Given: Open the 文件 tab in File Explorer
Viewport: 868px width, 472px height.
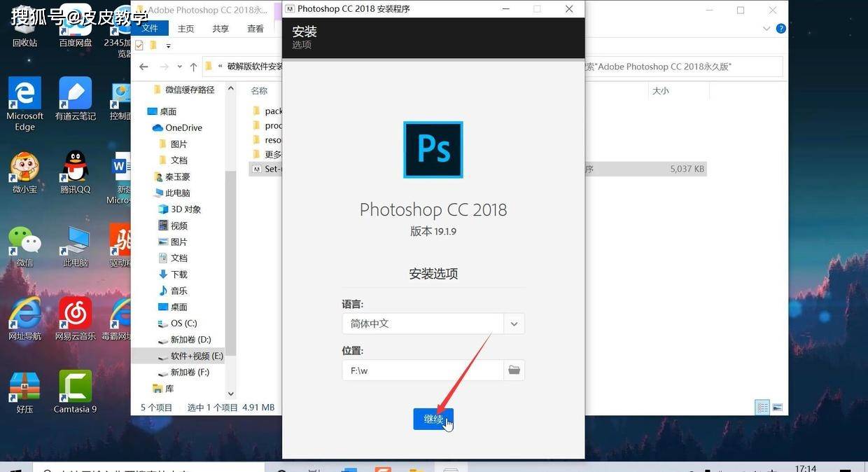Looking at the screenshot, I should click(150, 29).
